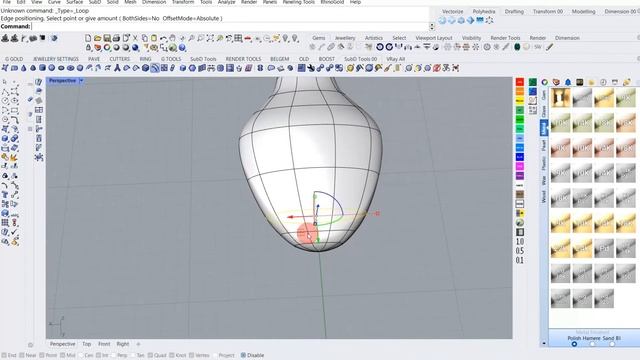This screenshot has width=640, height=360.
Task: Click the clock panel icon
Action: click(x=603, y=82)
